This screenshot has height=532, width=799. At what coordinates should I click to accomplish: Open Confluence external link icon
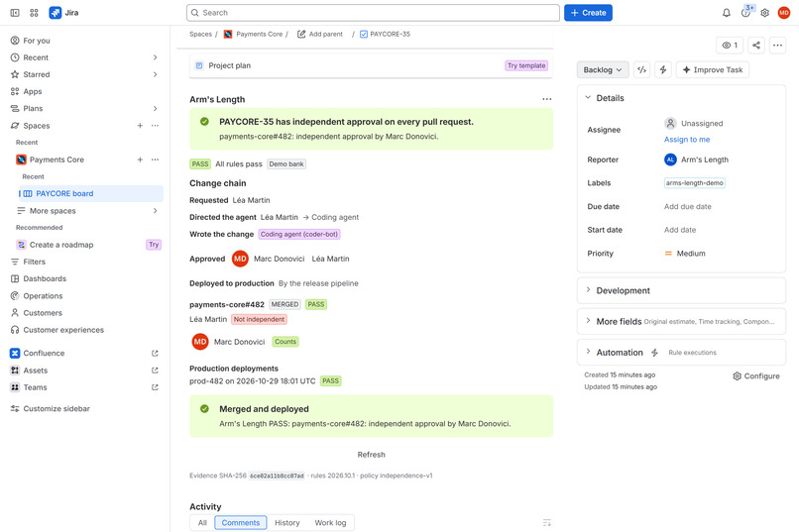(x=155, y=354)
